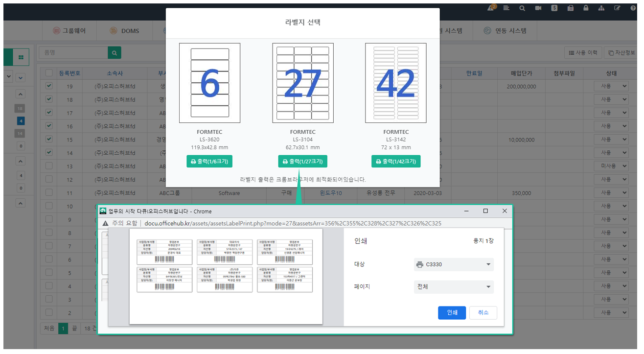Viewport: 644px width, 354px height.
Task: Click the 출력(1/6크기) print button
Action: [209, 162]
